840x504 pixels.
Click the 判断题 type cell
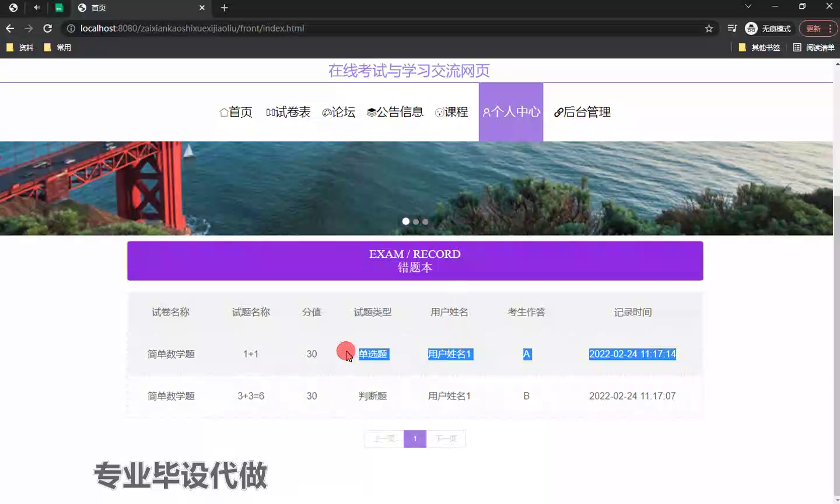[x=373, y=396]
